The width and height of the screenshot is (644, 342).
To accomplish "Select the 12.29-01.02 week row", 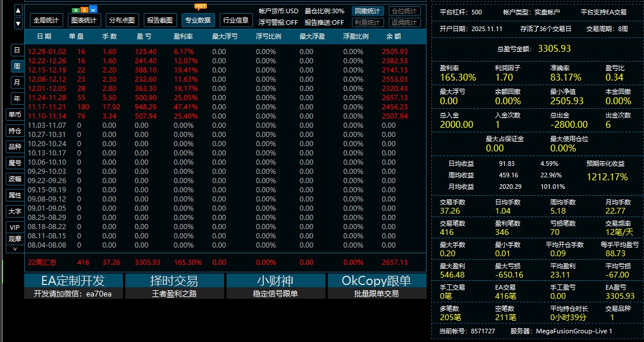I will click(225, 52).
